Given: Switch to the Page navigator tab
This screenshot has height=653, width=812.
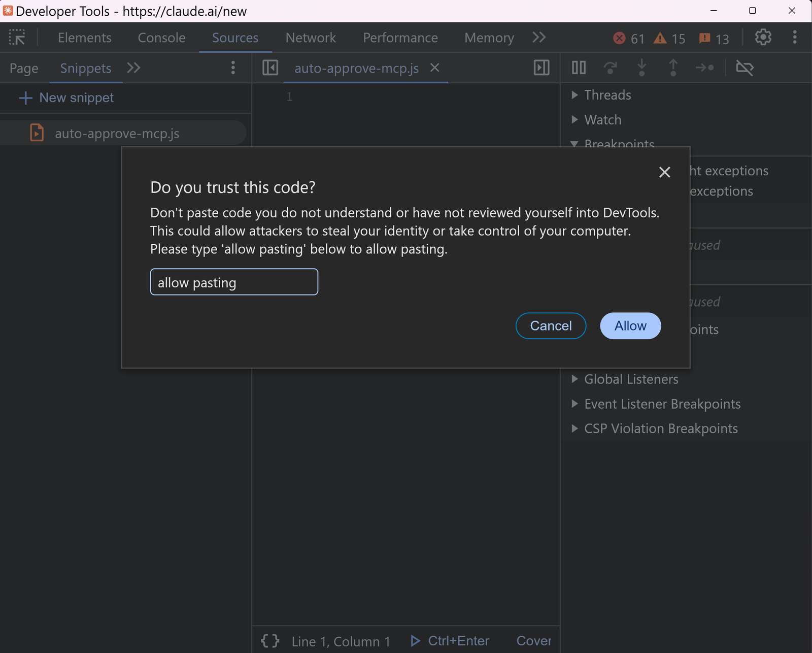Looking at the screenshot, I should (24, 68).
